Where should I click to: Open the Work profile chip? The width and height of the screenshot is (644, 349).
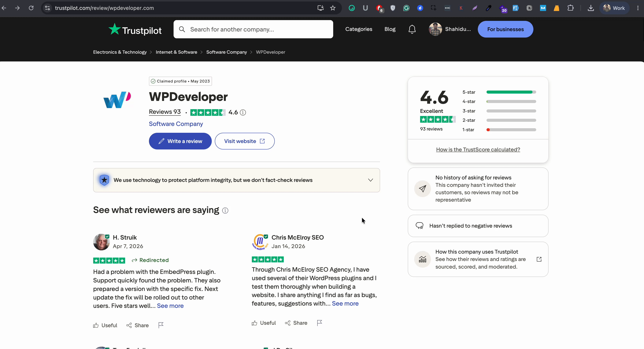615,8
